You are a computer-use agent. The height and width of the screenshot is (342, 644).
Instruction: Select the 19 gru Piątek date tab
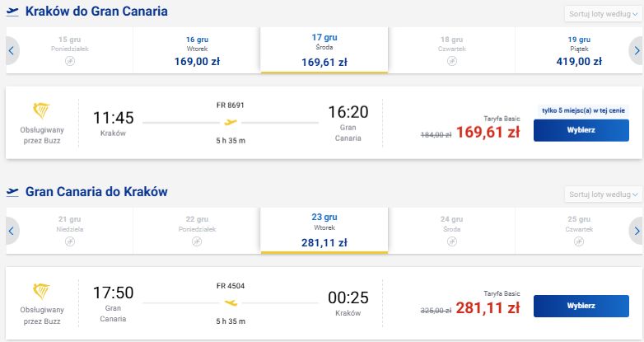click(x=579, y=50)
